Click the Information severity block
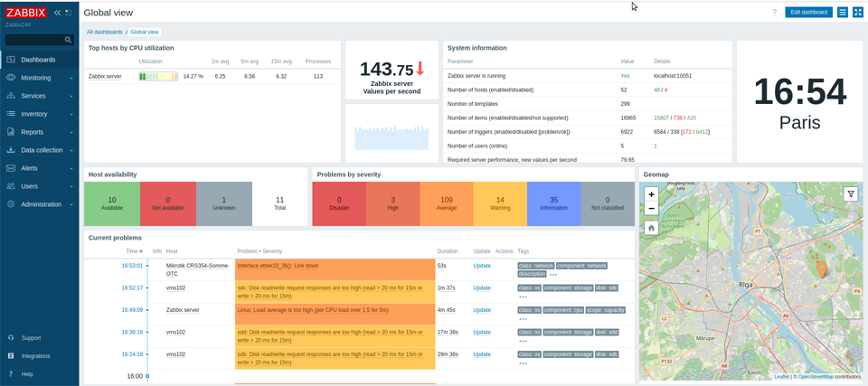The width and height of the screenshot is (868, 386). pos(554,203)
